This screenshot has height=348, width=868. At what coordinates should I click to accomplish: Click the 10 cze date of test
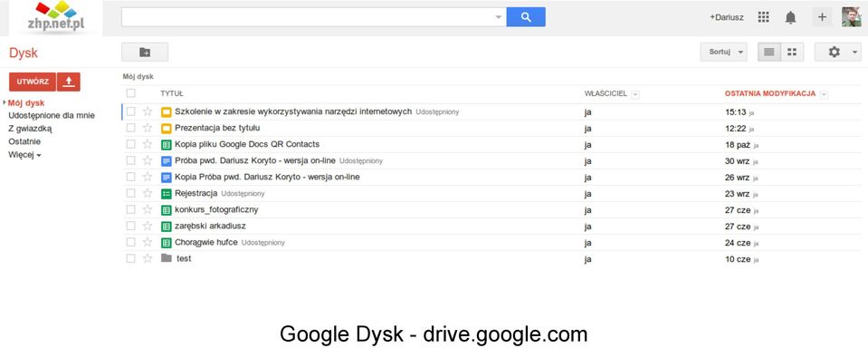click(738, 259)
